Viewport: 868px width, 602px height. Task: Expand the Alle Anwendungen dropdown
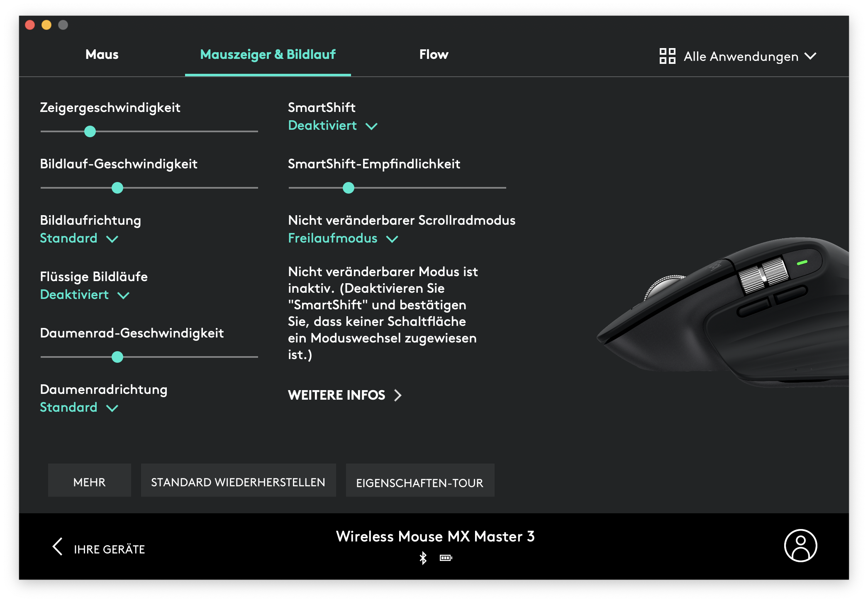(738, 56)
